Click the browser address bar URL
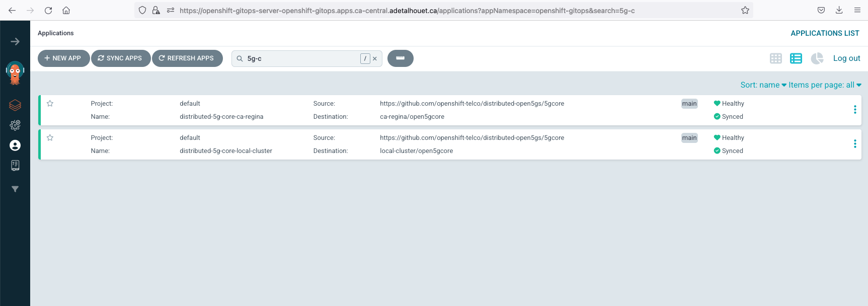The image size is (868, 306). pyautogui.click(x=407, y=10)
